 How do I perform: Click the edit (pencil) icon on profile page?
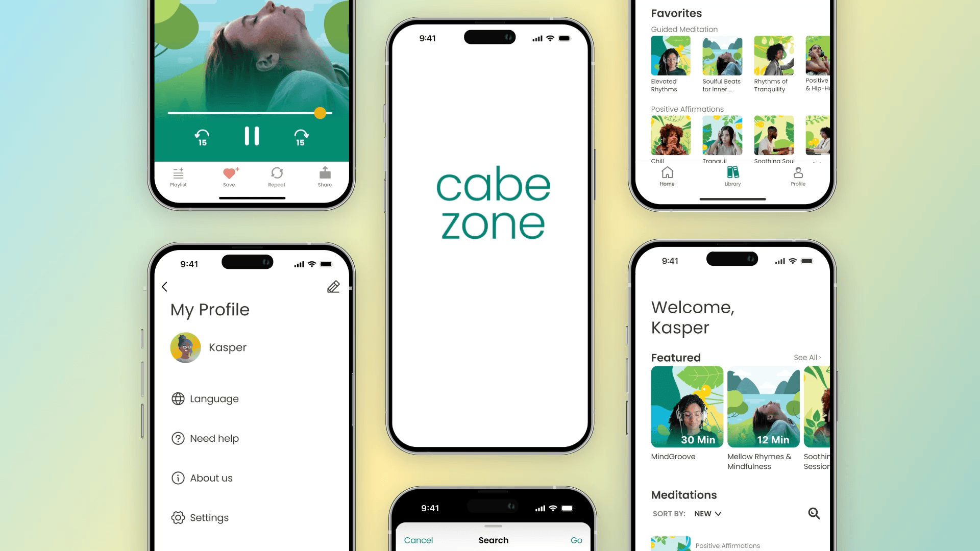coord(333,287)
